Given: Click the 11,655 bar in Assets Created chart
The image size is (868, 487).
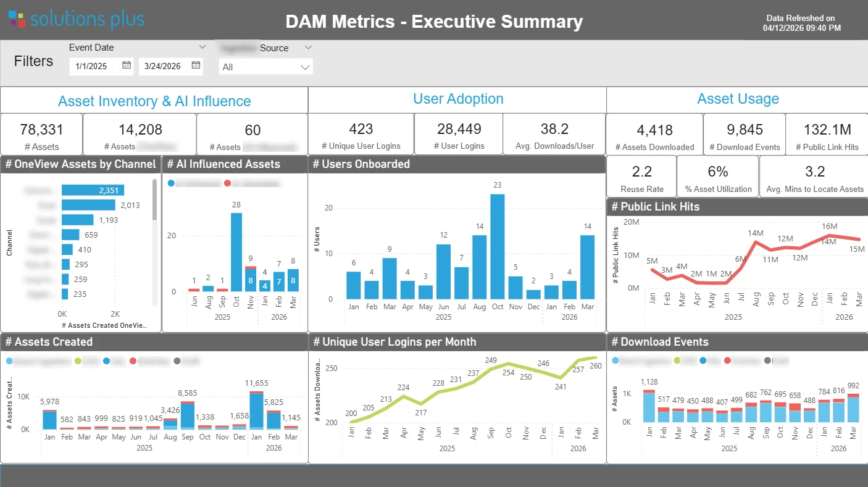Looking at the screenshot, I should pyautogui.click(x=256, y=410).
